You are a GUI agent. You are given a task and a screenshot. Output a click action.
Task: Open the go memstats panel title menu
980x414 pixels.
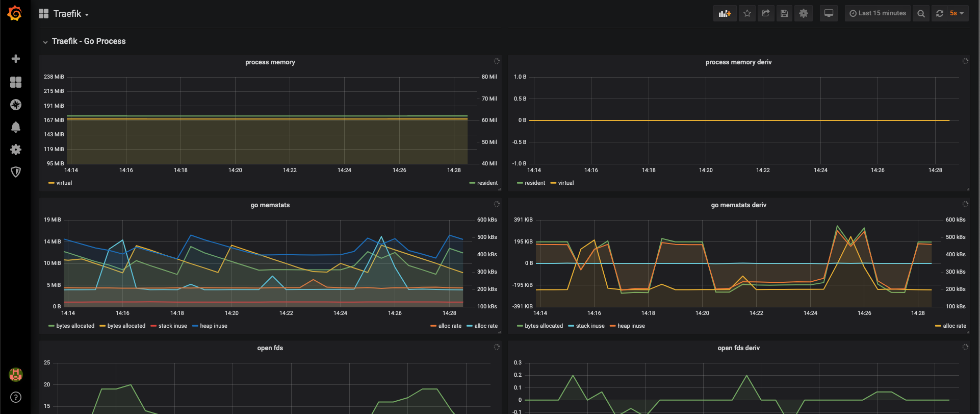(270, 205)
